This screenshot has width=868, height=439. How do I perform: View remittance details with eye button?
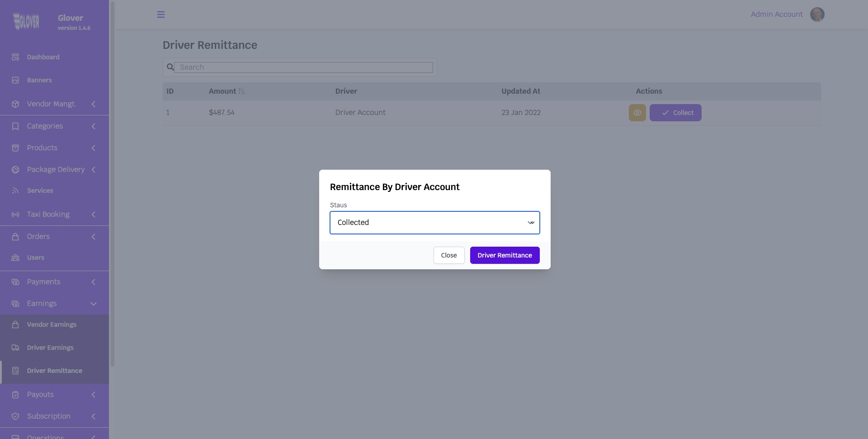click(637, 113)
